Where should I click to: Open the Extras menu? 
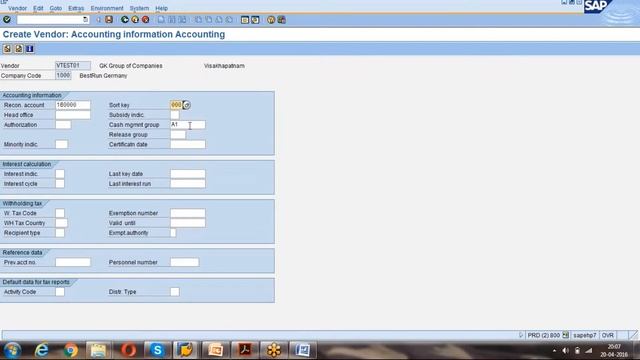click(x=76, y=8)
